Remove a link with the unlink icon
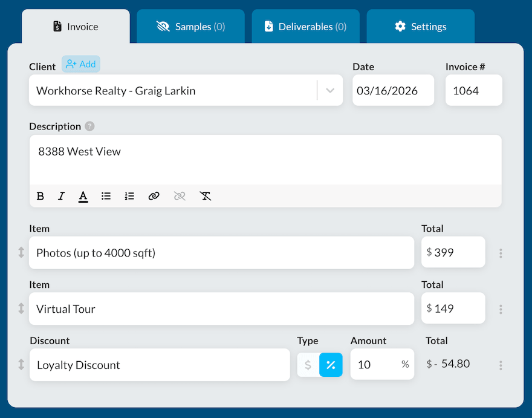 180,195
